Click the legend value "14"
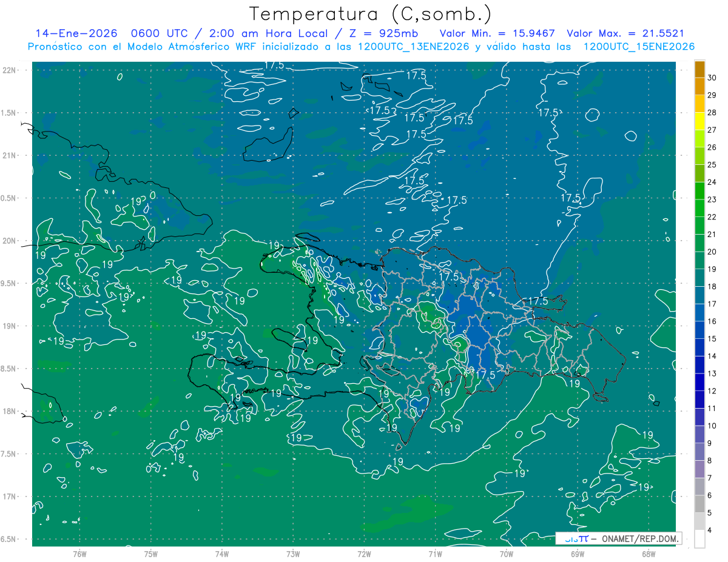This screenshot has height=562, width=728. [x=712, y=356]
